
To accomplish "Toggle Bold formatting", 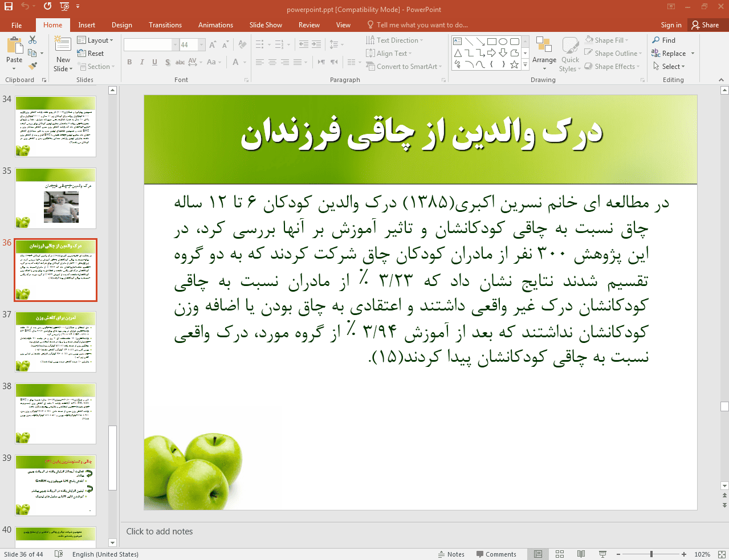I will tap(129, 62).
